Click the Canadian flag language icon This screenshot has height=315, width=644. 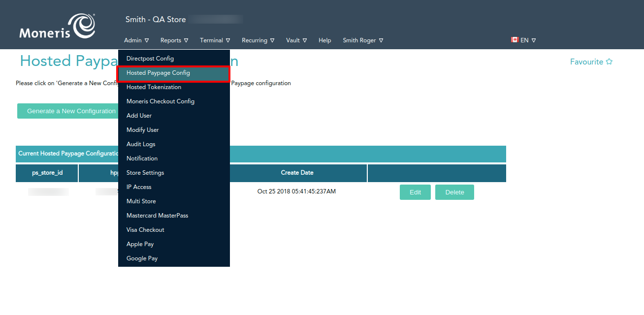click(515, 40)
